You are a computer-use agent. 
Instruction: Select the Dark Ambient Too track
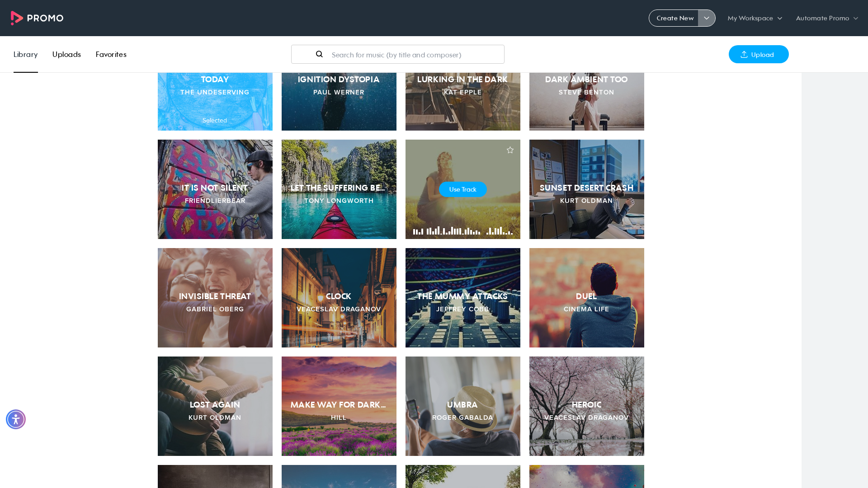click(x=587, y=101)
